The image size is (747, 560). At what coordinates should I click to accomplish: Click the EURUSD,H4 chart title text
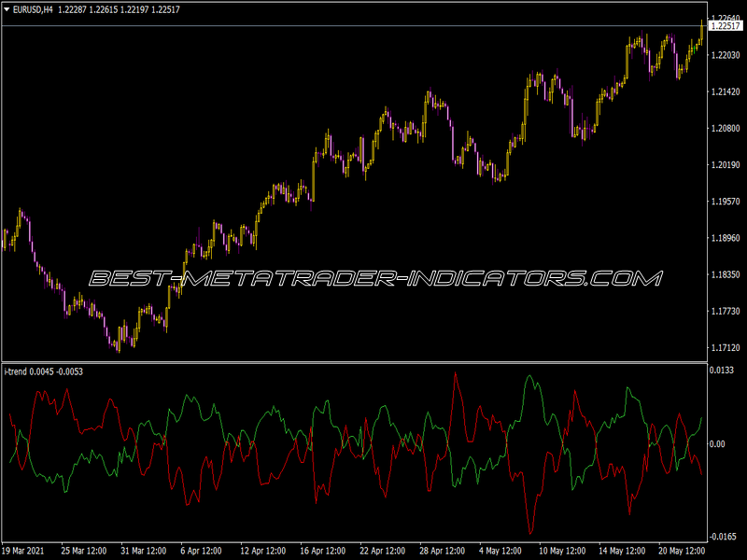click(x=33, y=9)
